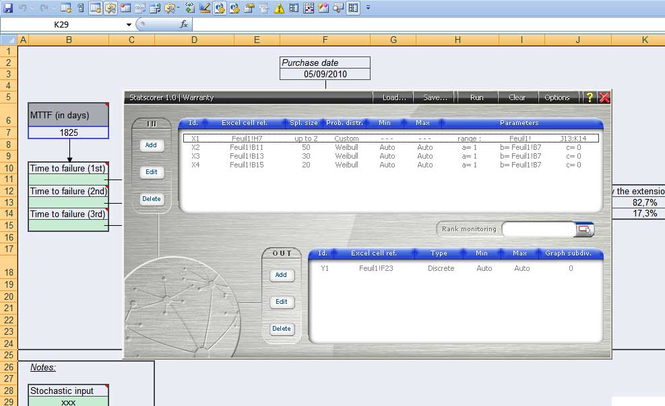Select column K header

(x=638, y=40)
